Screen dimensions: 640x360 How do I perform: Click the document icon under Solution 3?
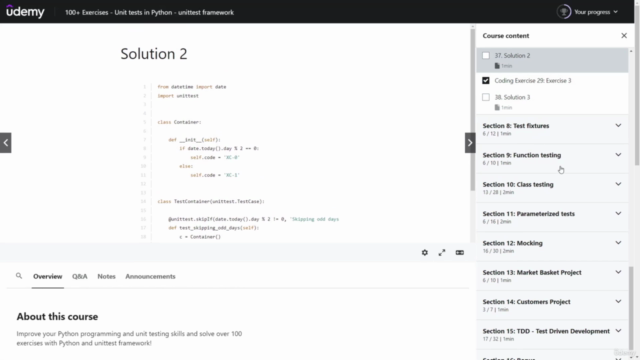click(x=497, y=107)
